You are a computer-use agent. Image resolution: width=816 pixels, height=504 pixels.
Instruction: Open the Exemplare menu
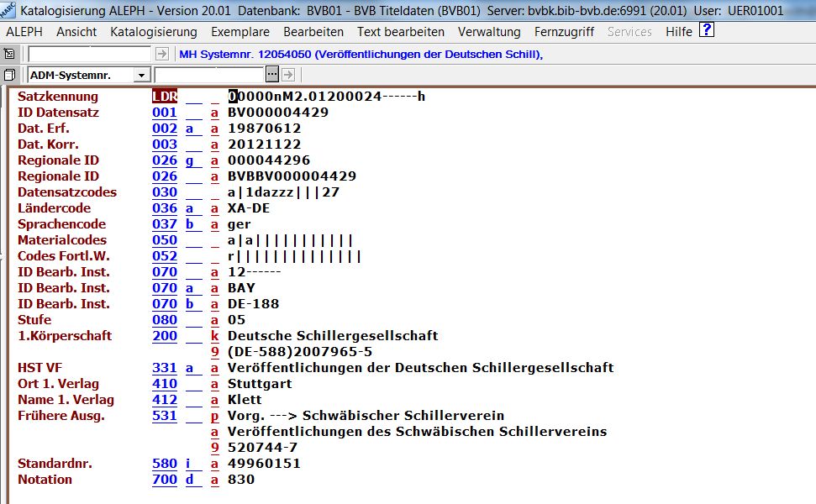(240, 32)
